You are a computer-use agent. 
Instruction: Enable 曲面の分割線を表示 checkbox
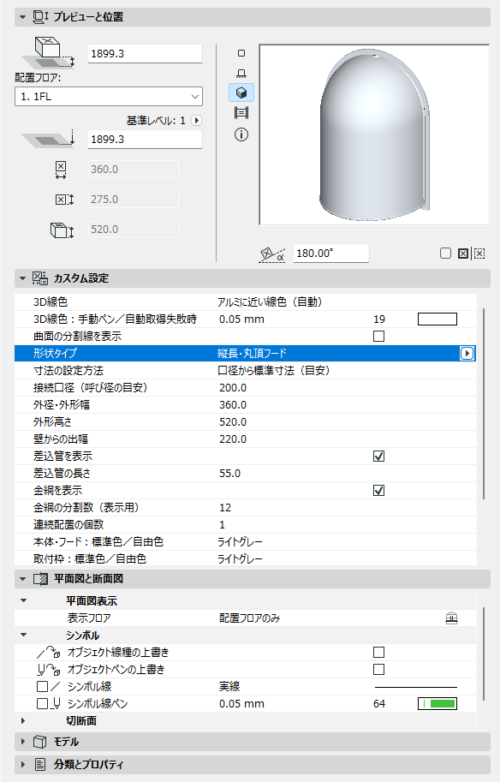coord(379,336)
